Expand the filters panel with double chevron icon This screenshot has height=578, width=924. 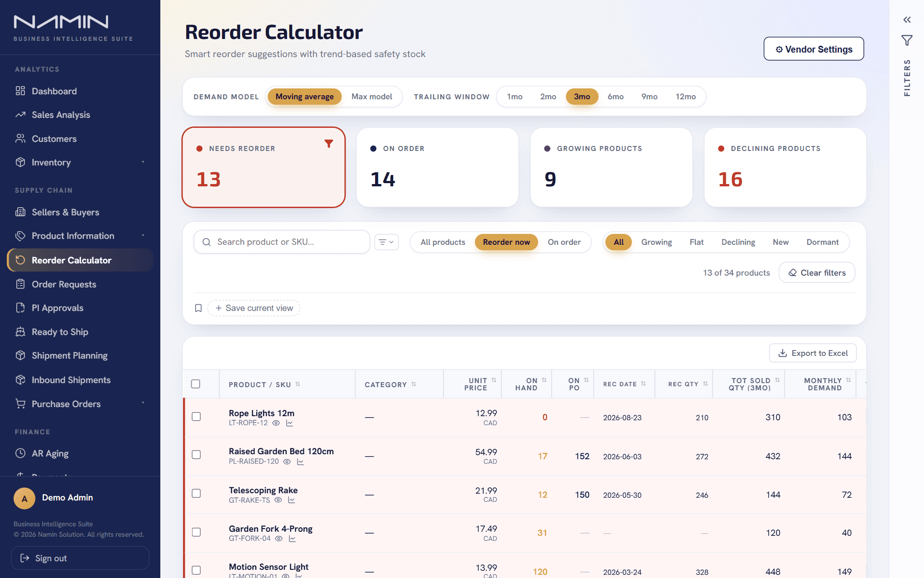[907, 20]
